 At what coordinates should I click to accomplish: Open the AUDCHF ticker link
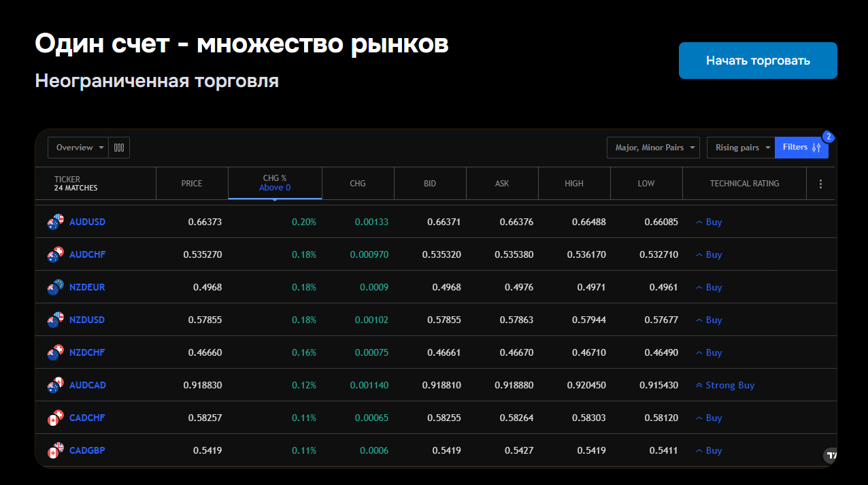click(x=87, y=254)
